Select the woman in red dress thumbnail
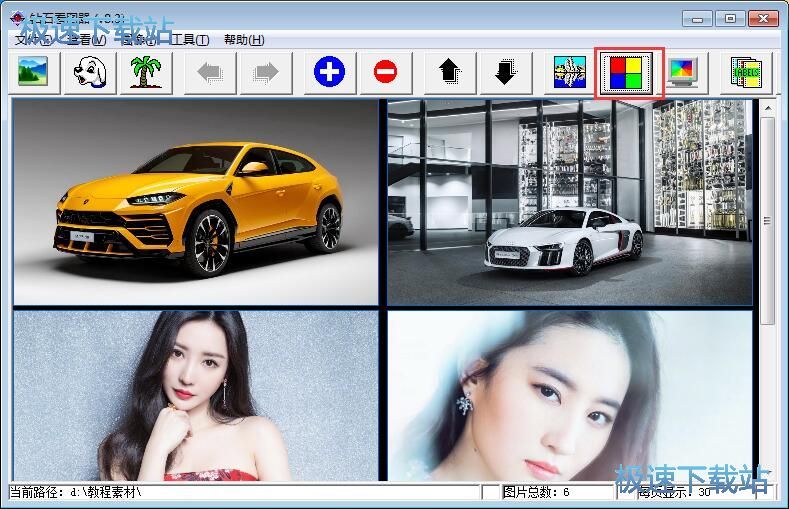789x509 pixels. 196,395
